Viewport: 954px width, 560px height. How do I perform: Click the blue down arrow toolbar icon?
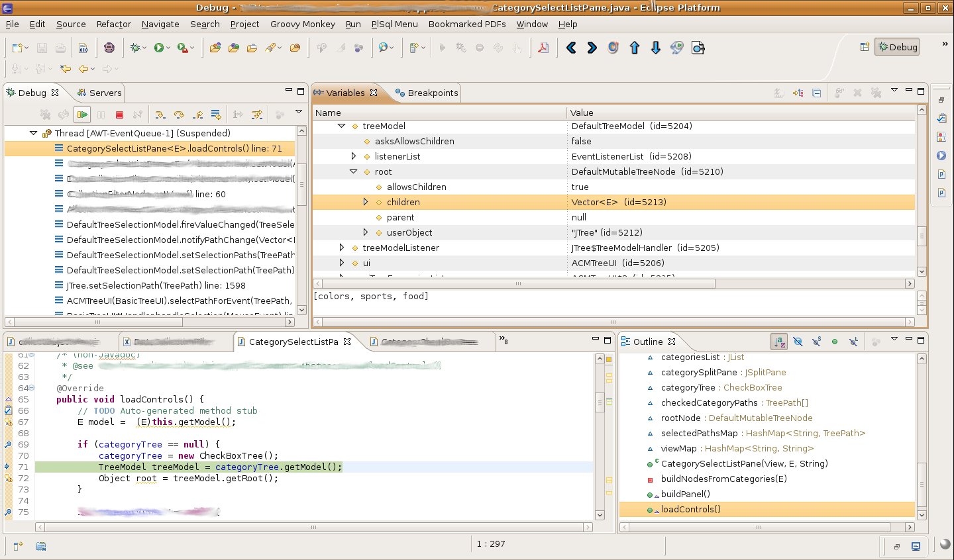[x=656, y=48]
